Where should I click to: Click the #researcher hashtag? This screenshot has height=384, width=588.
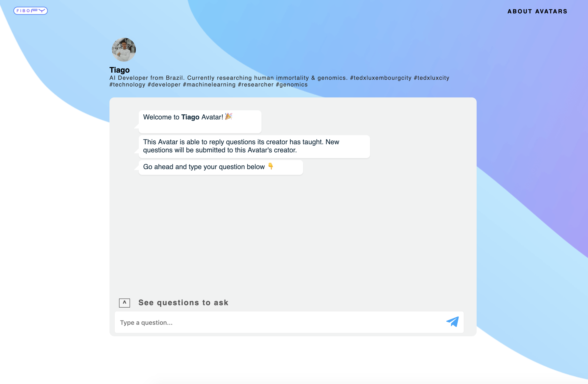(x=256, y=84)
